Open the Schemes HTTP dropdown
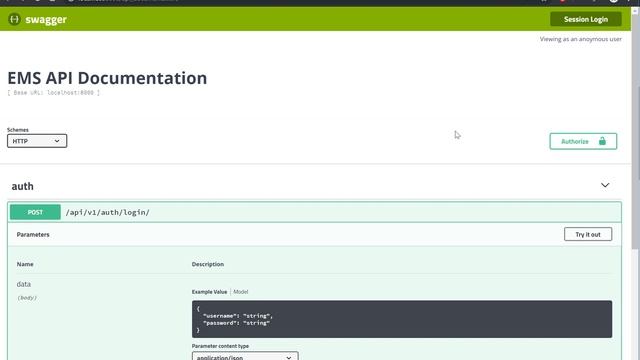 [37, 141]
